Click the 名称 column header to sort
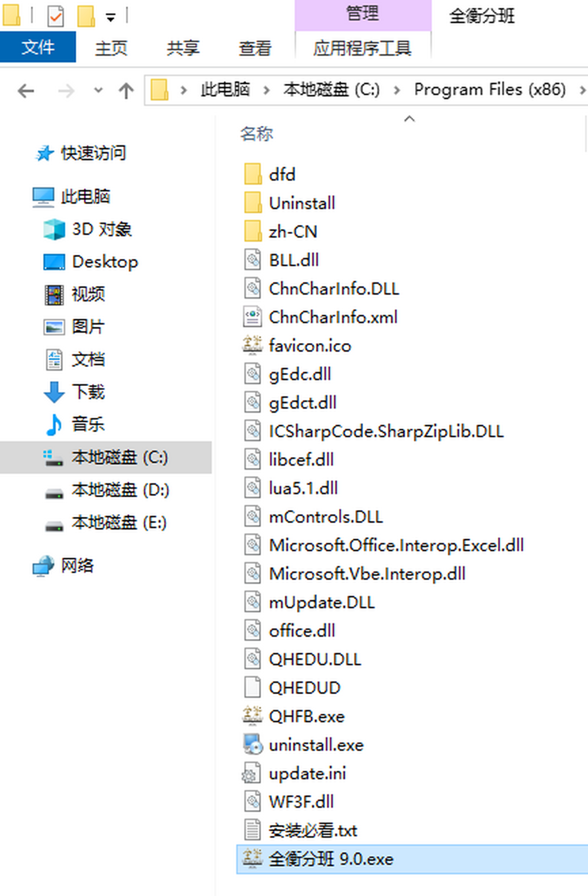Screen dimensions: 588x896 point(256,134)
